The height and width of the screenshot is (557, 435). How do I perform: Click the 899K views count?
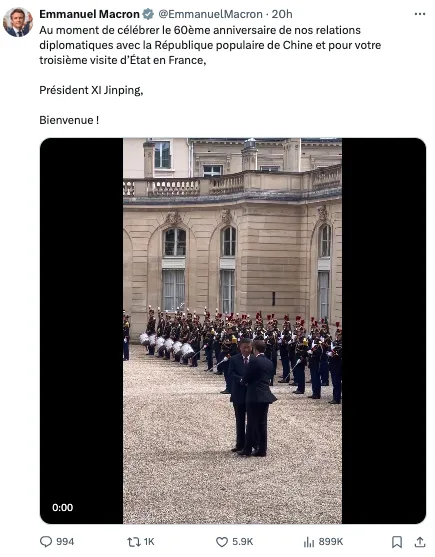(x=331, y=542)
